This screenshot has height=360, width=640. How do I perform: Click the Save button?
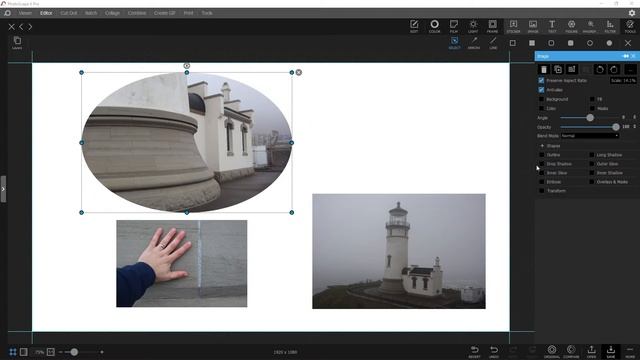611,351
